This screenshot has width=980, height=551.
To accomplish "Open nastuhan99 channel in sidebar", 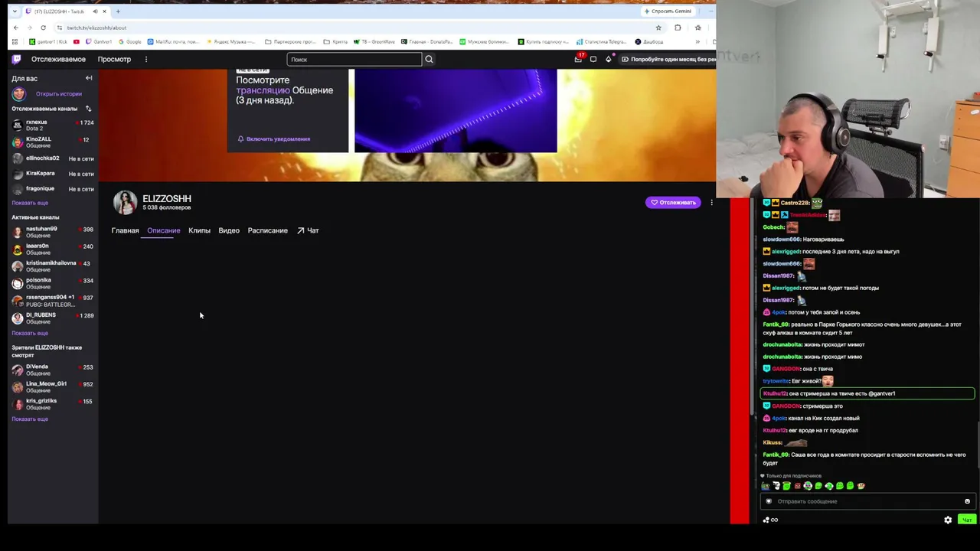I will pyautogui.click(x=53, y=232).
